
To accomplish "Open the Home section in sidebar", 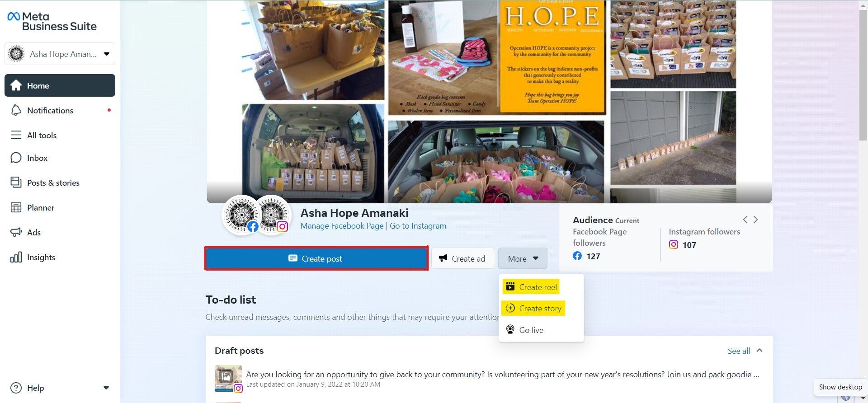I will pos(60,85).
